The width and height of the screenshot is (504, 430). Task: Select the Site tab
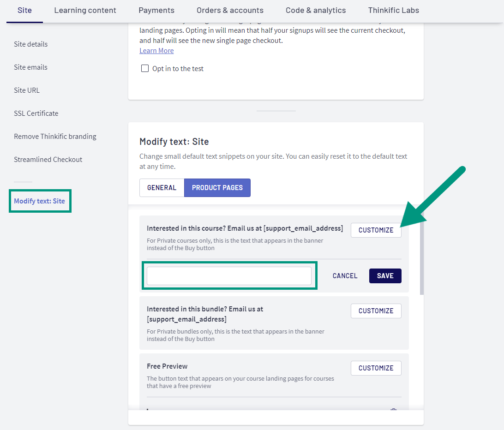(x=24, y=10)
